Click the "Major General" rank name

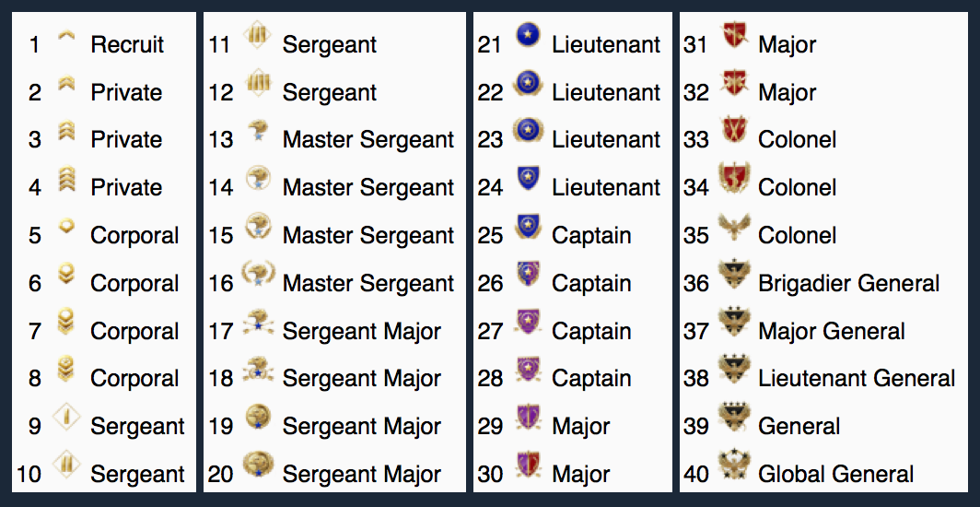click(x=831, y=331)
